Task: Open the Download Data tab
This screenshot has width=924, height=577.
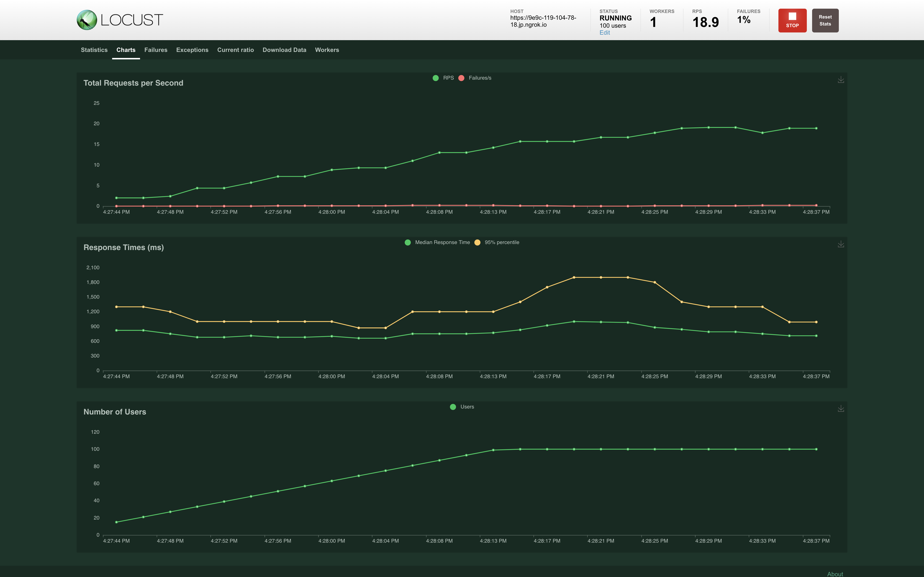Action: click(x=284, y=50)
